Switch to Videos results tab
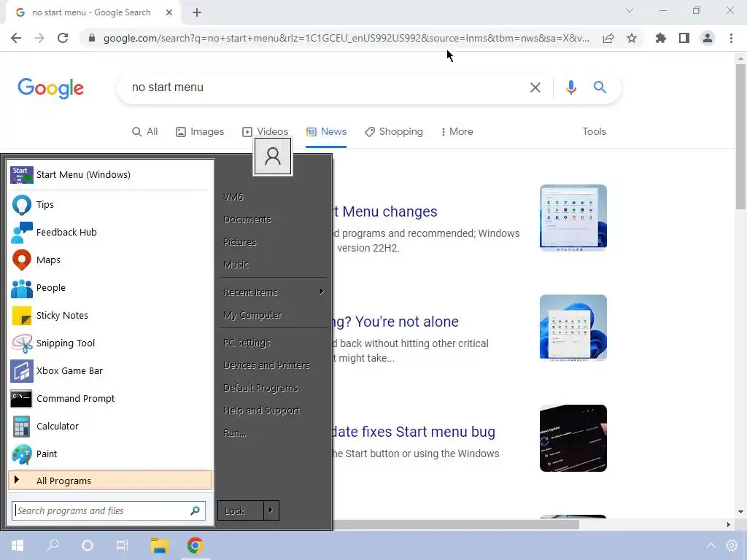The width and height of the screenshot is (747, 560). click(x=266, y=132)
